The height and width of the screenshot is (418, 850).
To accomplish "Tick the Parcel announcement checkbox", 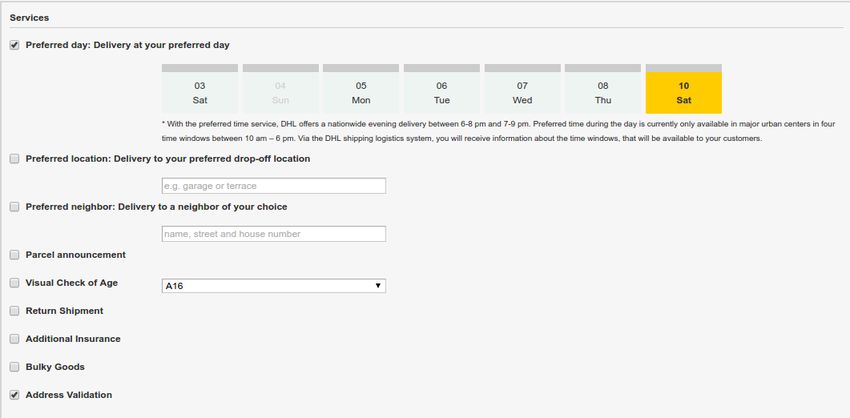I will (14, 255).
